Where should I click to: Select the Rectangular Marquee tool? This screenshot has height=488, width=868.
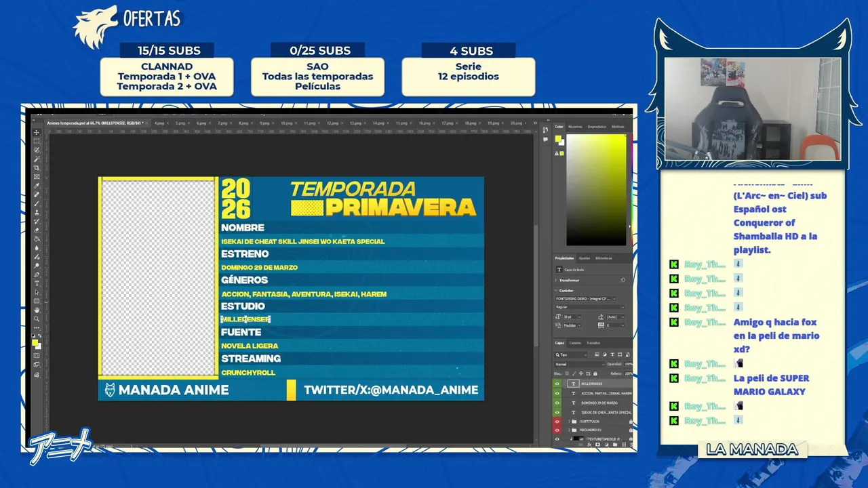pyautogui.click(x=37, y=141)
